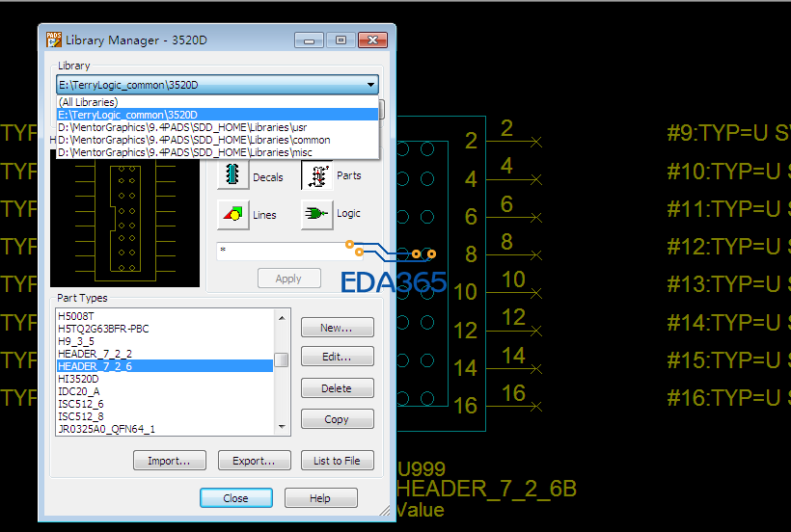
Task: Select the Parts filter icon
Action: coord(316,174)
